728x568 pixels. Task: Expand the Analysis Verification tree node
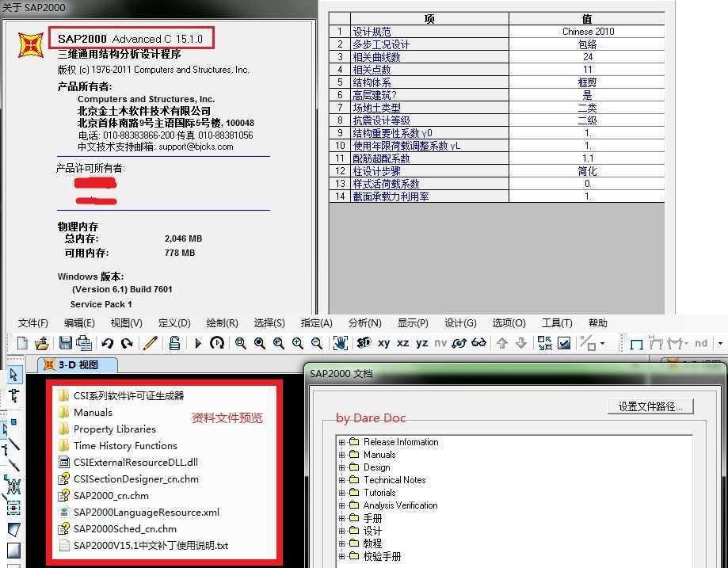tap(341, 505)
